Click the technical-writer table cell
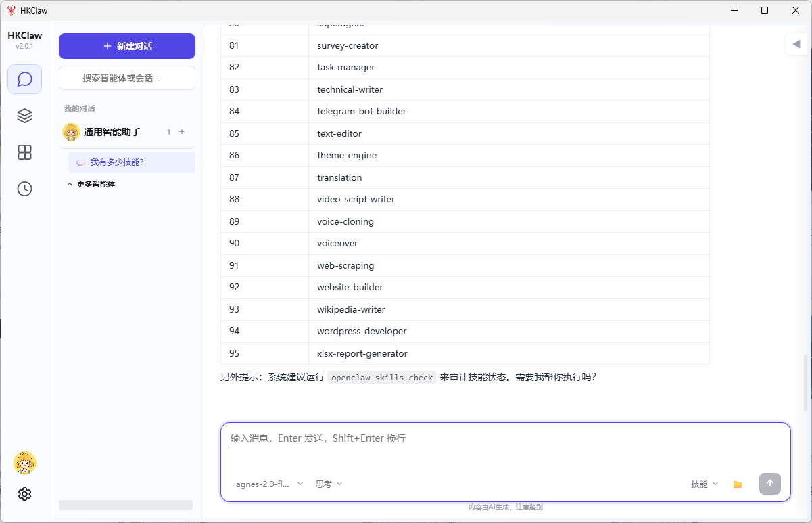Image resolution: width=812 pixels, height=523 pixels. pos(509,89)
